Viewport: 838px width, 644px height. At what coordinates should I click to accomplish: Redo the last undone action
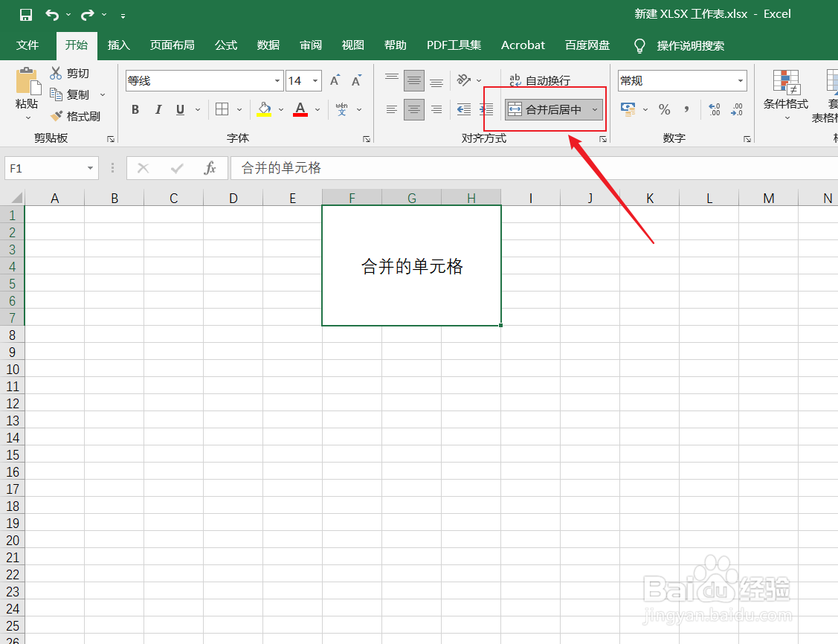[88, 15]
